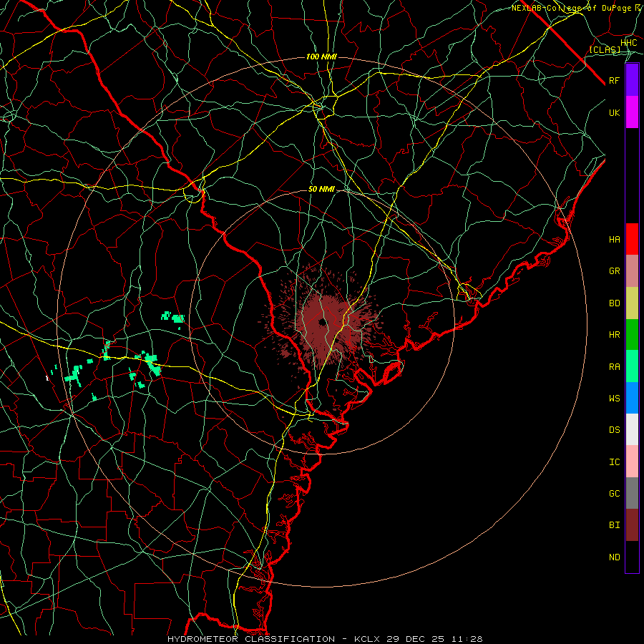The height and width of the screenshot is (644, 644).
Task: Click the HR legend label
Action: (614, 335)
